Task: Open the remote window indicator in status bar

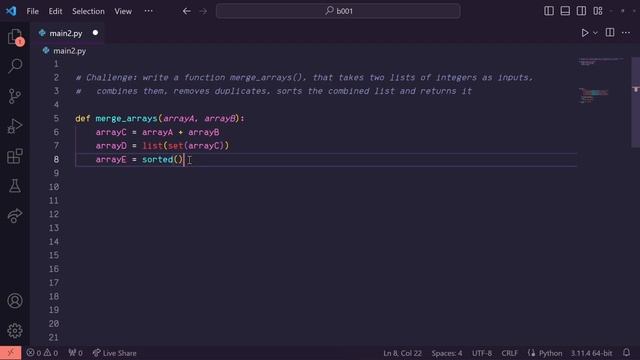Action: pyautogui.click(x=11, y=353)
